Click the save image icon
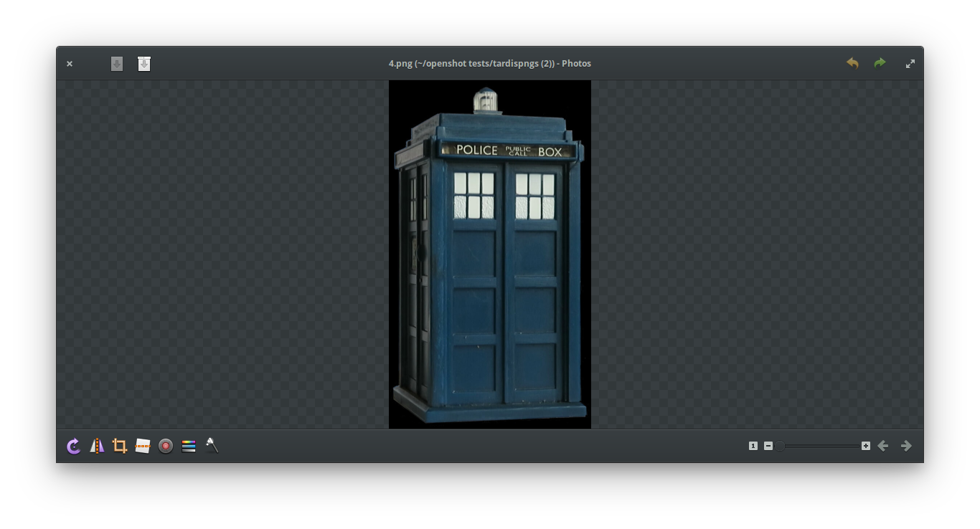The width and height of the screenshot is (980, 529). pos(117,64)
